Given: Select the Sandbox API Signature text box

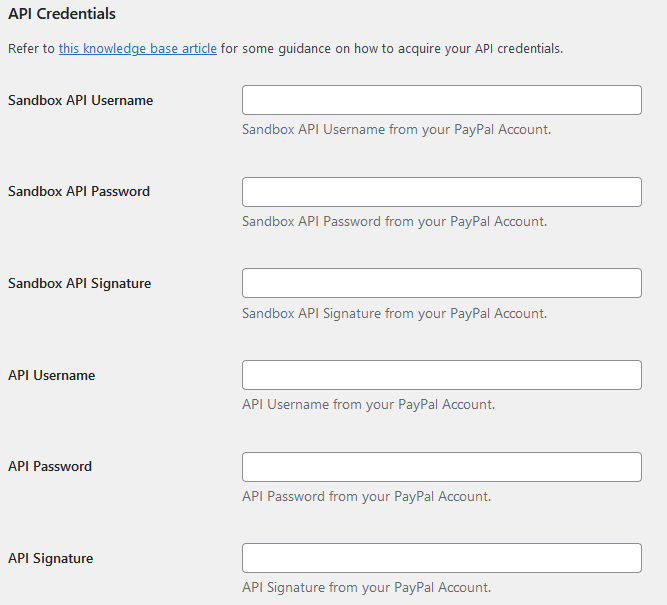Looking at the screenshot, I should pos(442,283).
